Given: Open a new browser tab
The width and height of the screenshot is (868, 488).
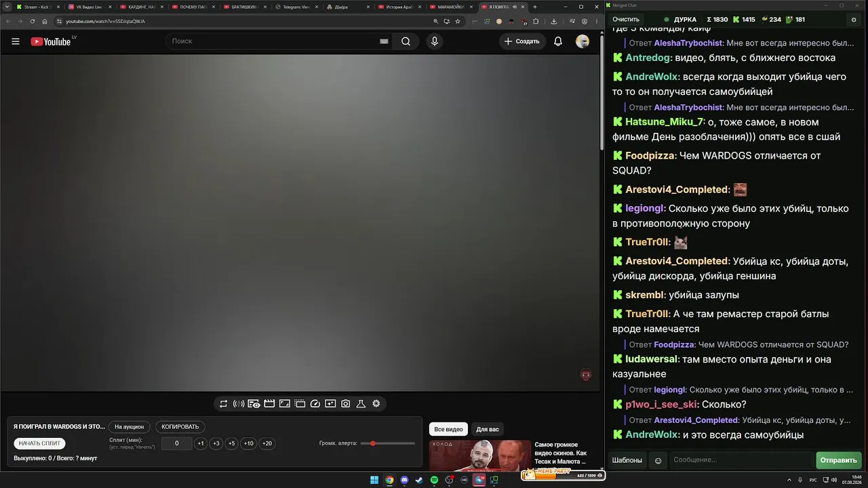Looking at the screenshot, I should point(535,7).
